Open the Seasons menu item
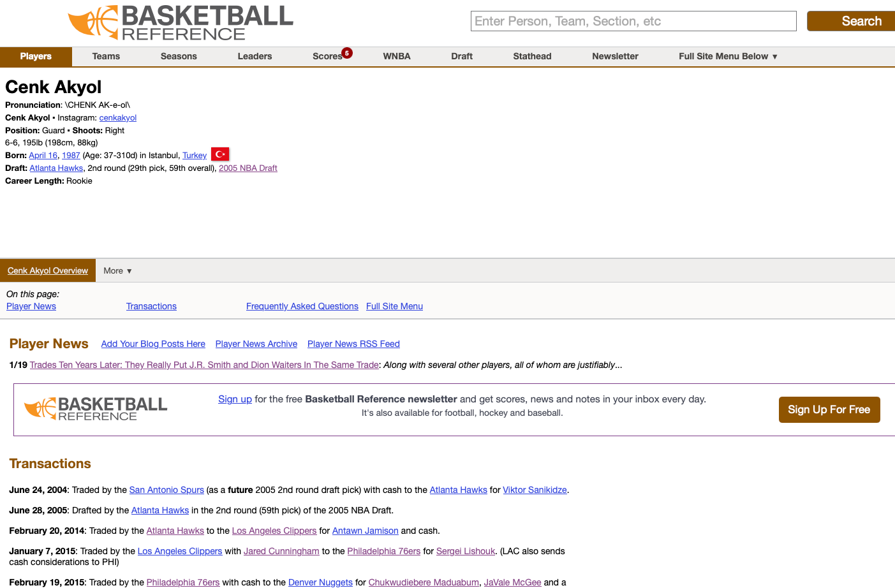 coord(179,56)
